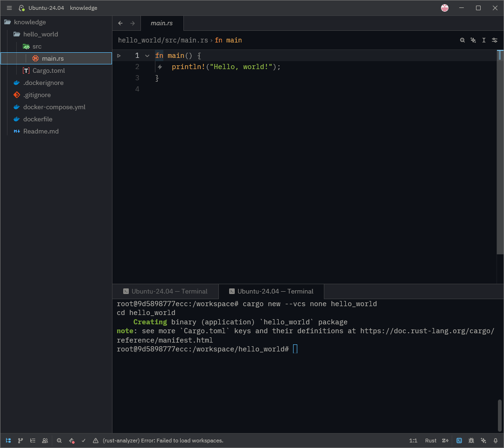Screen dimensions: 504x448
Task: Collapse the hello_world folder
Action: 56,34
